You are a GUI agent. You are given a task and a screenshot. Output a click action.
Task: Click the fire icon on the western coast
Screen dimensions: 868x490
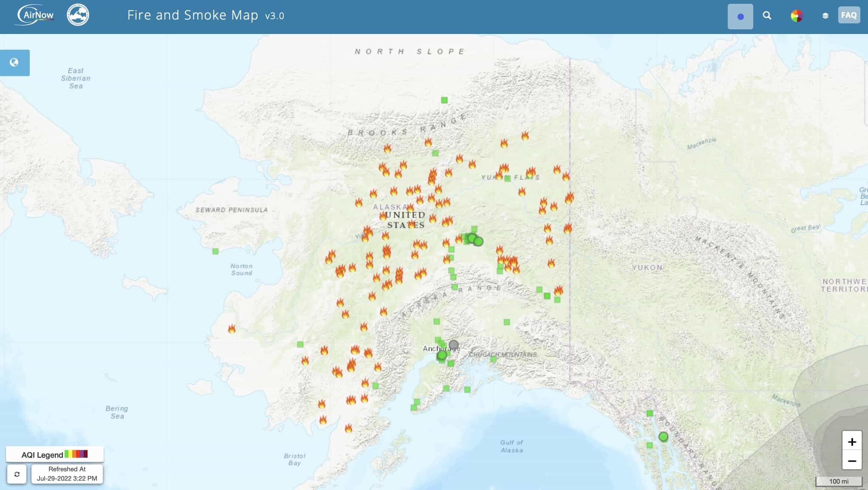(232, 329)
